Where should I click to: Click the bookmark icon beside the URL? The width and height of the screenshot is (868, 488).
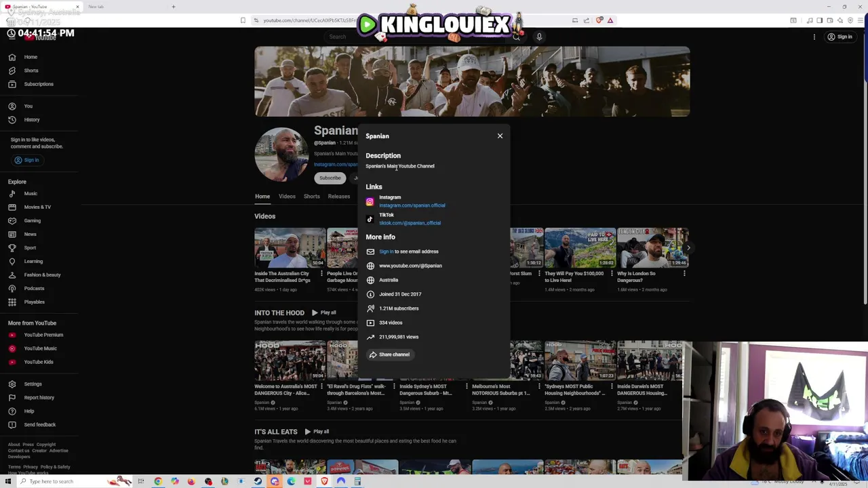click(x=243, y=20)
